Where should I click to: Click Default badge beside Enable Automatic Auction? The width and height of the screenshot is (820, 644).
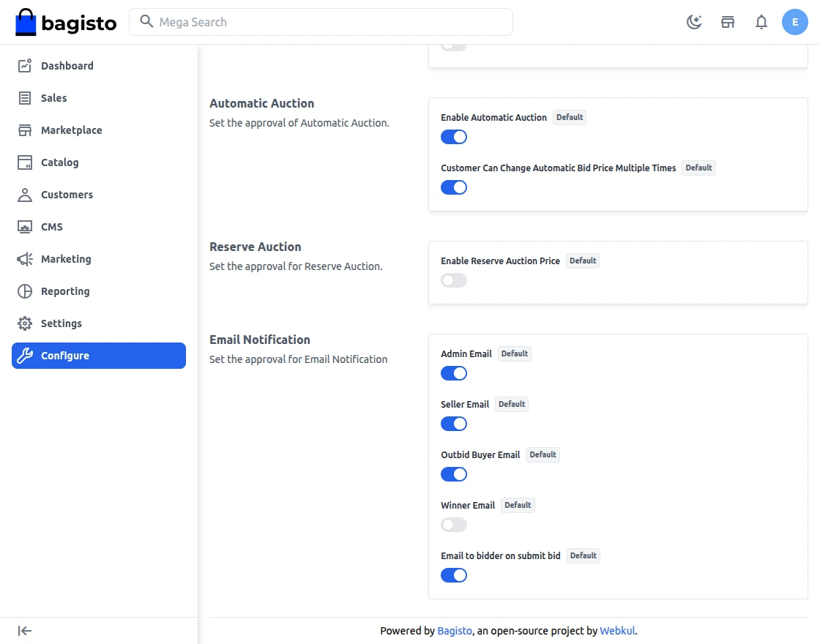pos(570,117)
